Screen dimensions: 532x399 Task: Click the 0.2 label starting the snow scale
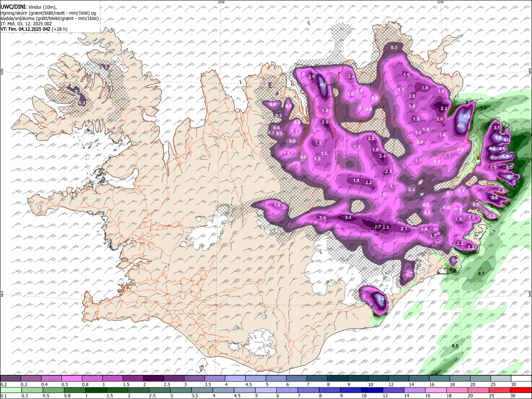coord(3,384)
